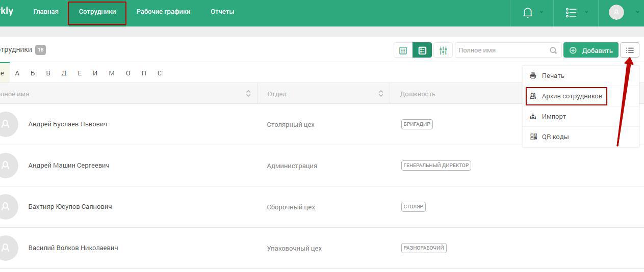Filter by letter Б
Viewport: 644px width, 272px height.
point(33,73)
